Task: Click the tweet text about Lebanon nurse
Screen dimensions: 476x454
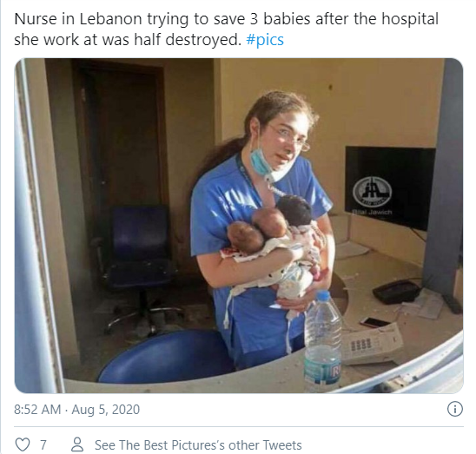Action: pyautogui.click(x=226, y=30)
